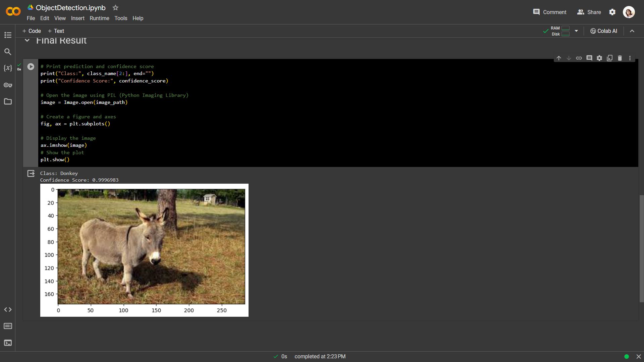This screenshot has height=362, width=644.
Task: Delete the selected code cell
Action: (x=620, y=58)
